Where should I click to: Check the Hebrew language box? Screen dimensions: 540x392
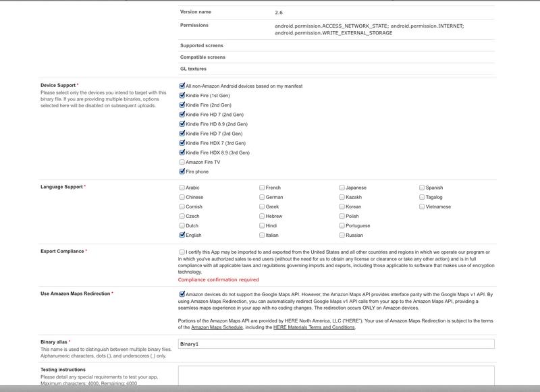[x=262, y=216]
